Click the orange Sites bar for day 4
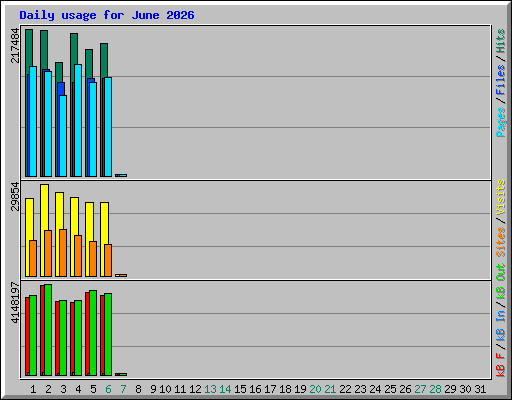Screen dimensions: 512x400 point(78,256)
